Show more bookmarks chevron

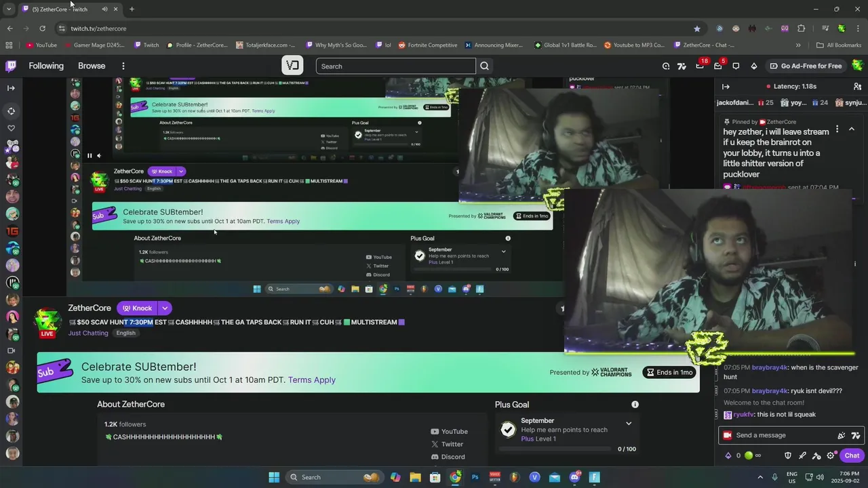click(798, 45)
